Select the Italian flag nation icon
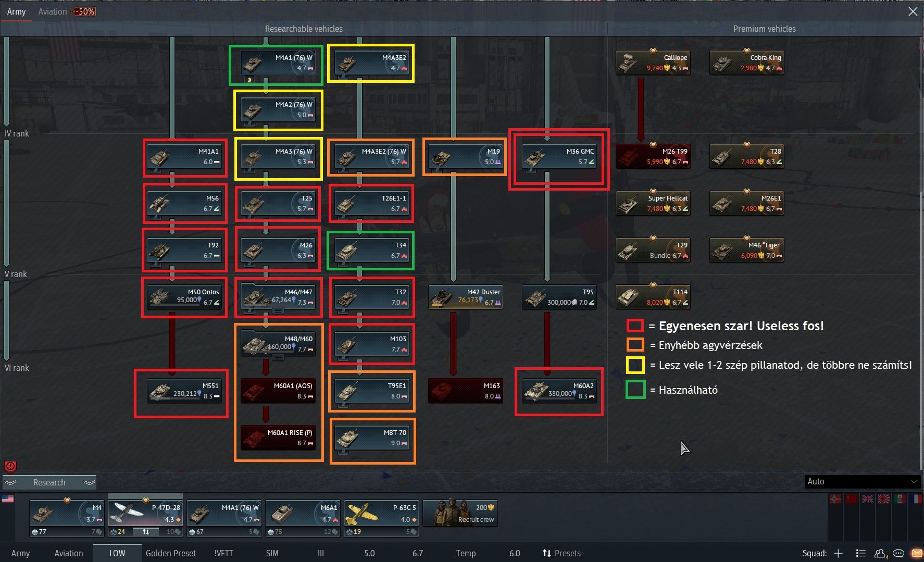The height and width of the screenshot is (562, 924). coord(900,498)
